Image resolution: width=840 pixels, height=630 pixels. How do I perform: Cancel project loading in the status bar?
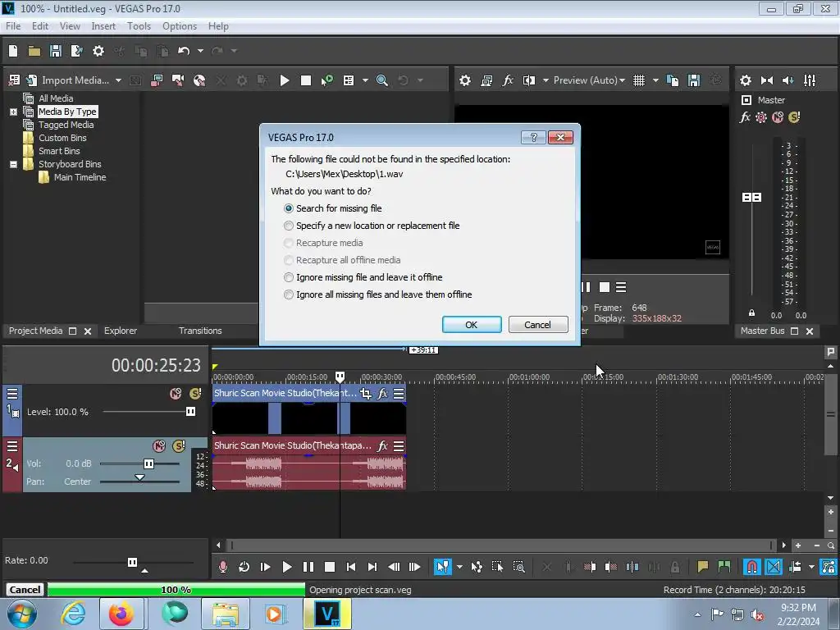[x=25, y=590]
